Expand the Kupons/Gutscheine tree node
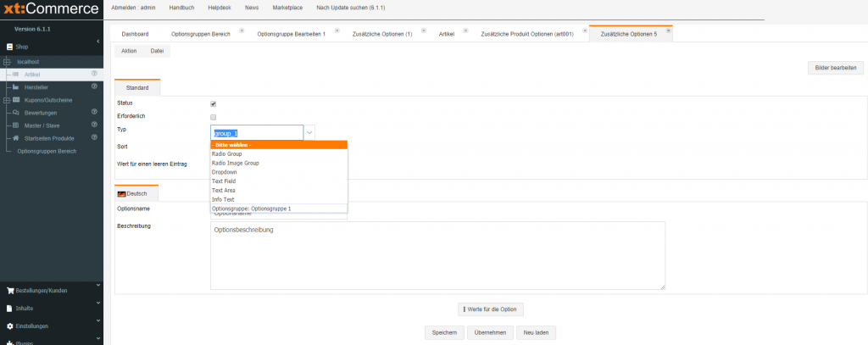The width and height of the screenshot is (868, 345). coord(6,99)
